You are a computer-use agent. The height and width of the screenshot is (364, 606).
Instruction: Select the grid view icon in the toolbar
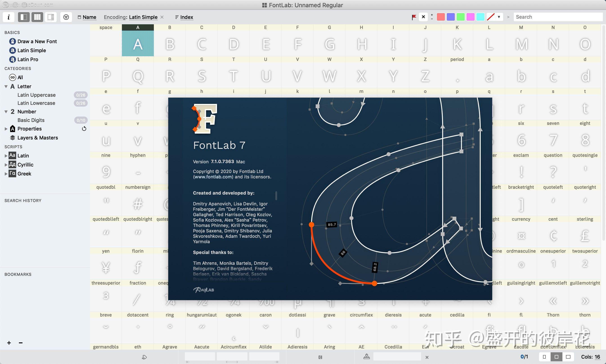(37, 17)
